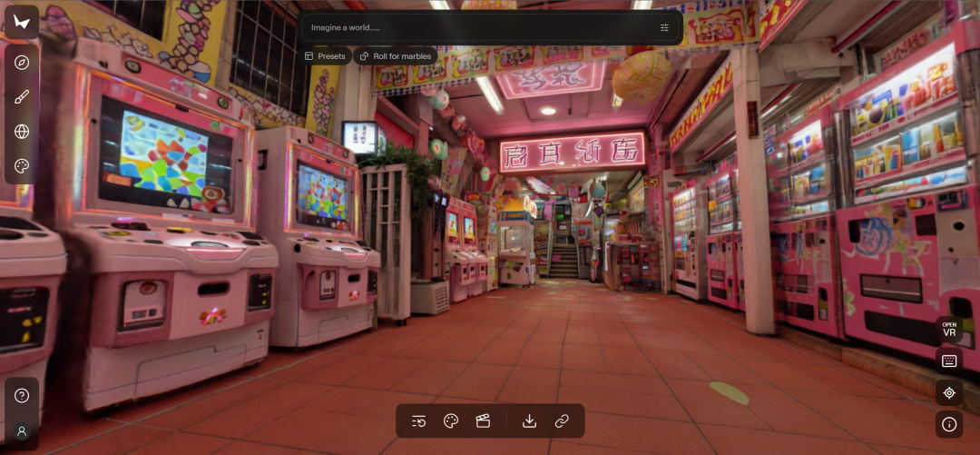
Task: Open prompt settings sliders icon
Action: (664, 28)
